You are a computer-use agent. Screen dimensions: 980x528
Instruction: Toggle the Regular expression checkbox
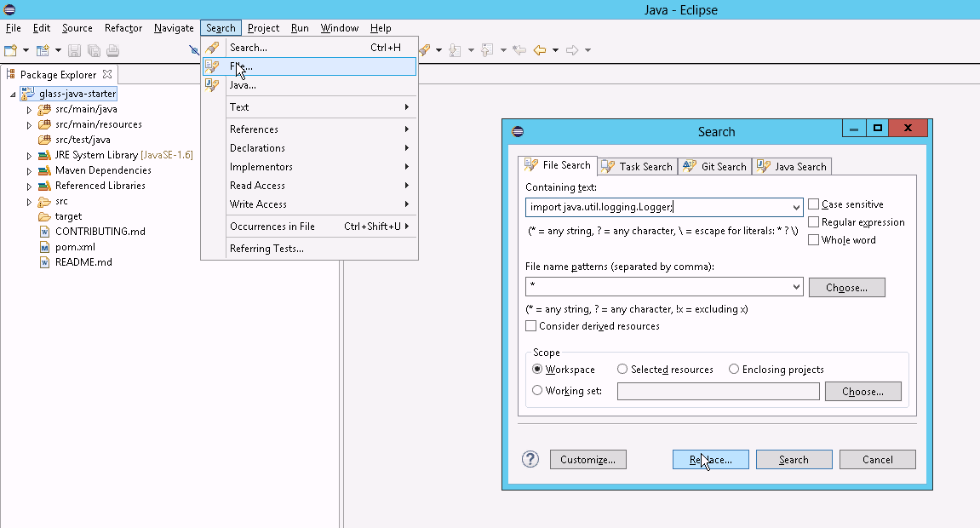click(814, 222)
